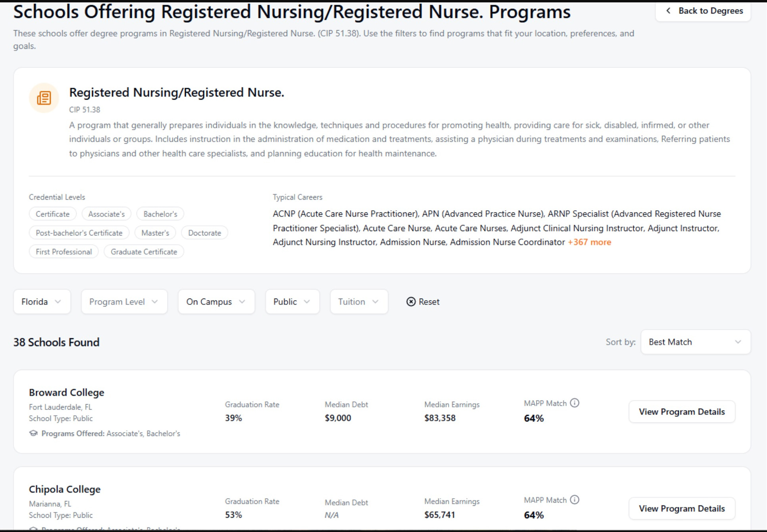This screenshot has height=532, width=767.
Task: Click the Chipola College school name
Action: tap(65, 489)
